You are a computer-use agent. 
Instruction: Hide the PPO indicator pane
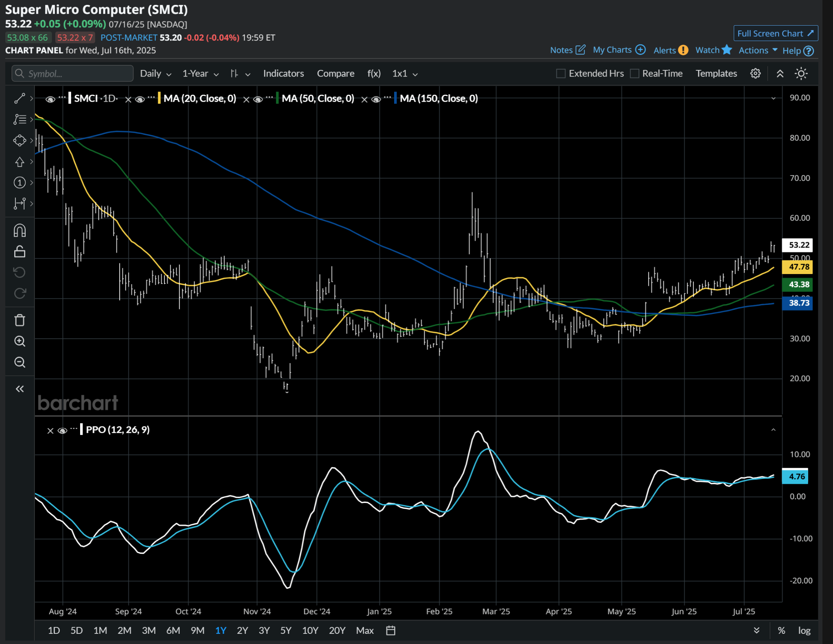[62, 431]
